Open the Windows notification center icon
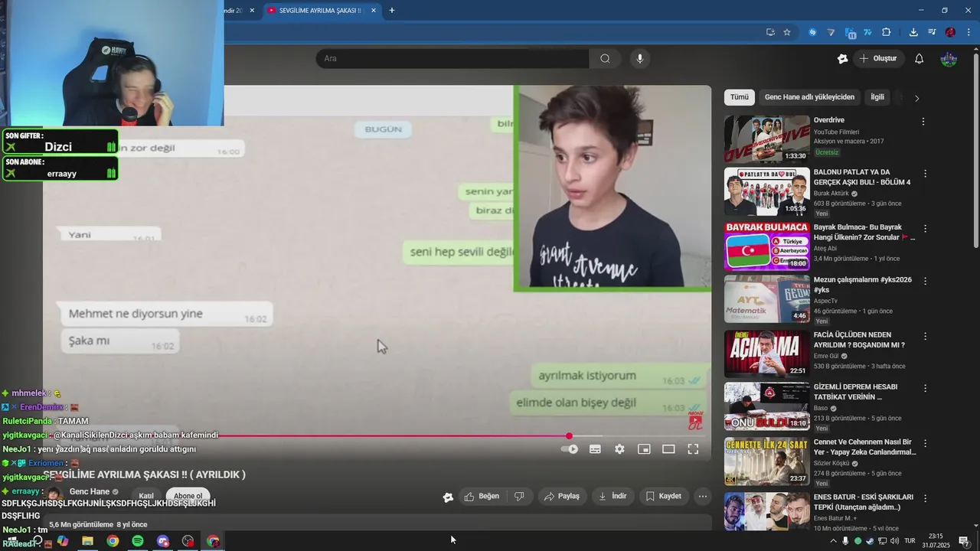The height and width of the screenshot is (551, 980). (964, 541)
